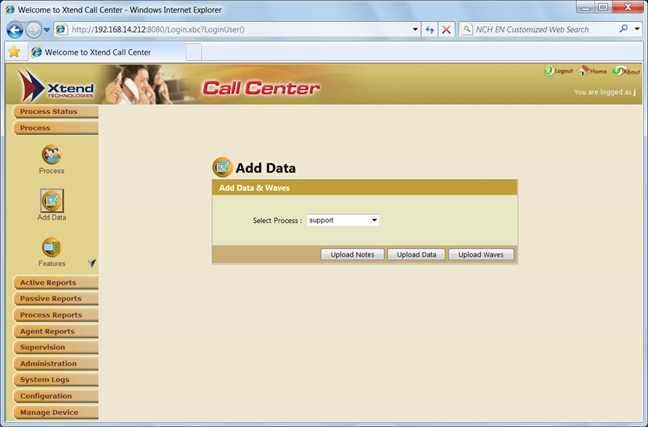Viewport: 648px width, 427px height.
Task: Open the Agent Reports menu
Action: pyautogui.click(x=55, y=332)
